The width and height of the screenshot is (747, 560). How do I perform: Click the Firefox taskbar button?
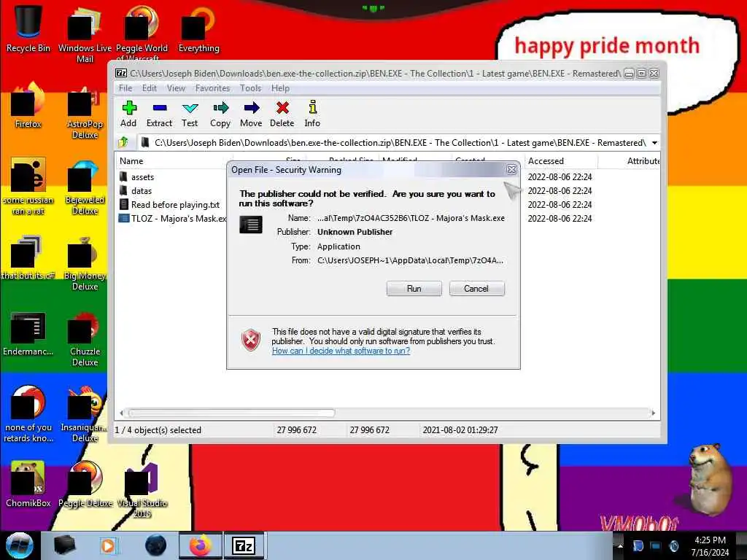tap(201, 545)
